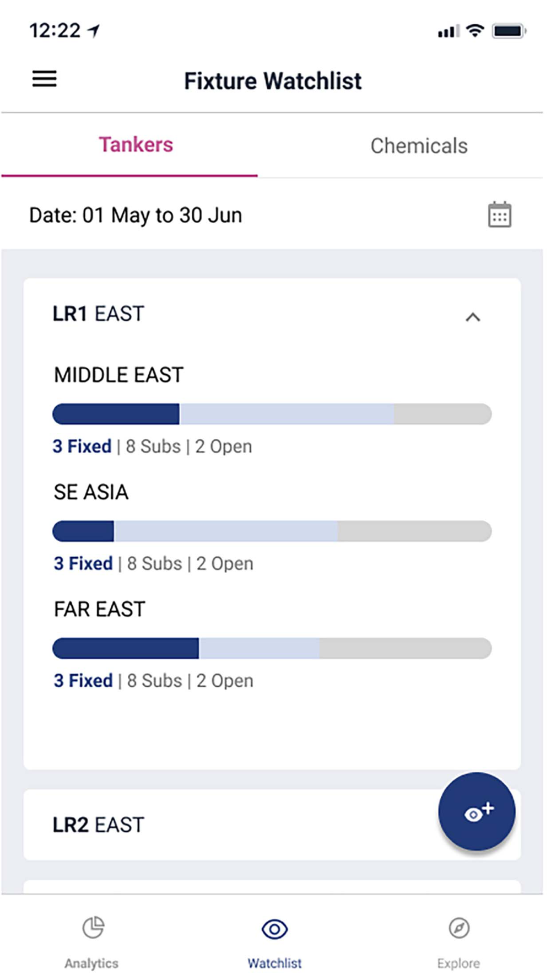Viewport: 551px width, 980px height.
Task: Open the hamburger menu
Action: (x=44, y=79)
